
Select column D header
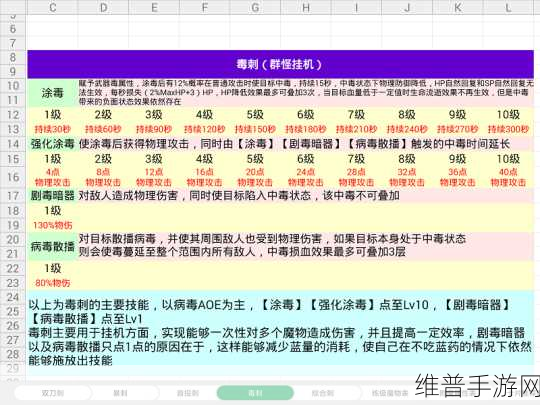pyautogui.click(x=103, y=7)
